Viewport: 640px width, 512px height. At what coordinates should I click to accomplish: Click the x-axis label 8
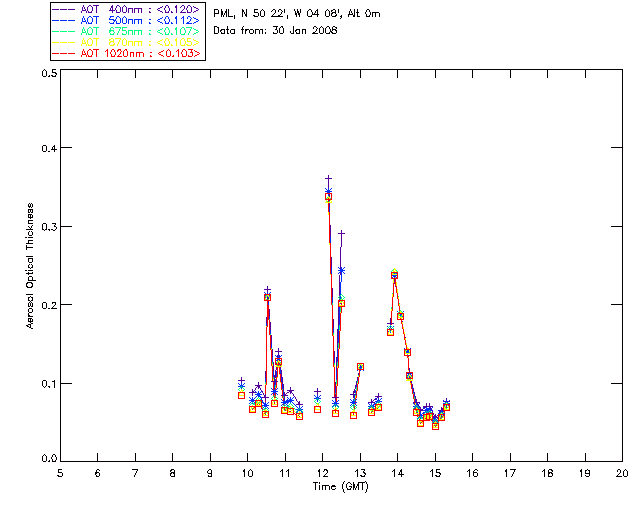173,473
